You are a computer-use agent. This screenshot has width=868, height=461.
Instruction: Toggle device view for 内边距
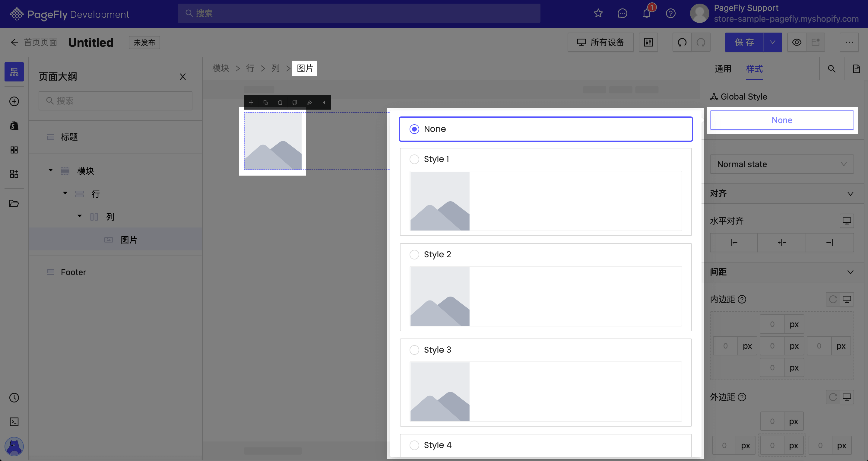point(847,299)
